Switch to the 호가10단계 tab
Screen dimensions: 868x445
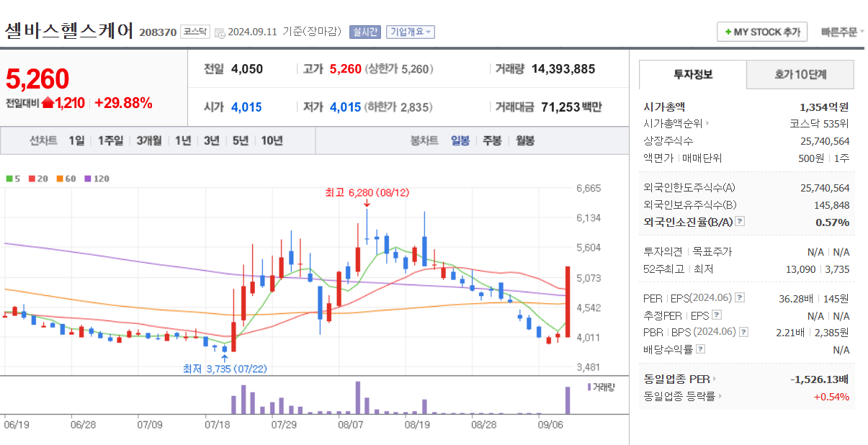point(800,74)
